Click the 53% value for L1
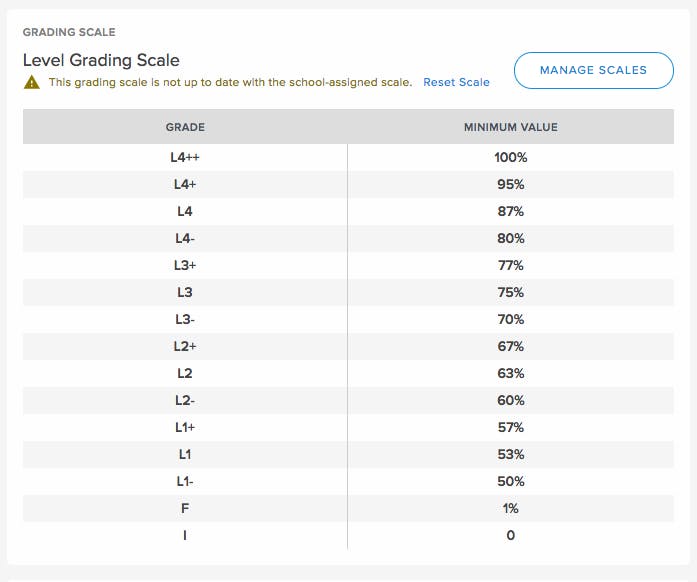Image resolution: width=697 pixels, height=582 pixels. coord(511,454)
